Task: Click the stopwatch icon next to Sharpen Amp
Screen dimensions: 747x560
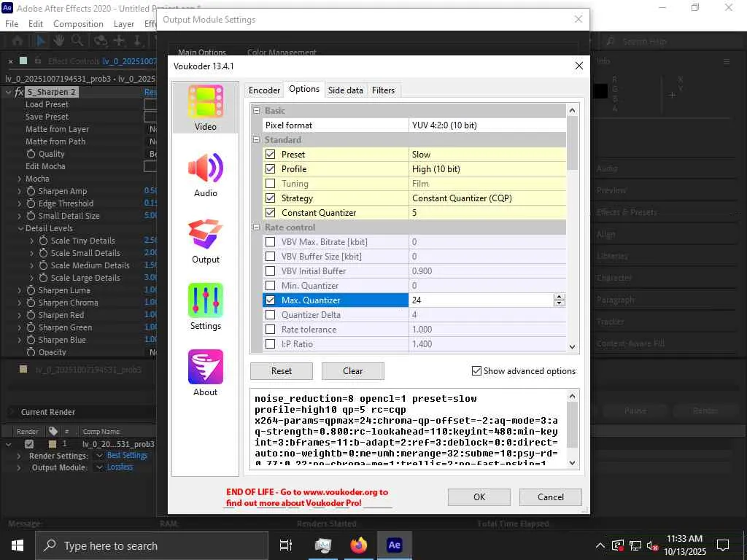Action: click(x=31, y=191)
